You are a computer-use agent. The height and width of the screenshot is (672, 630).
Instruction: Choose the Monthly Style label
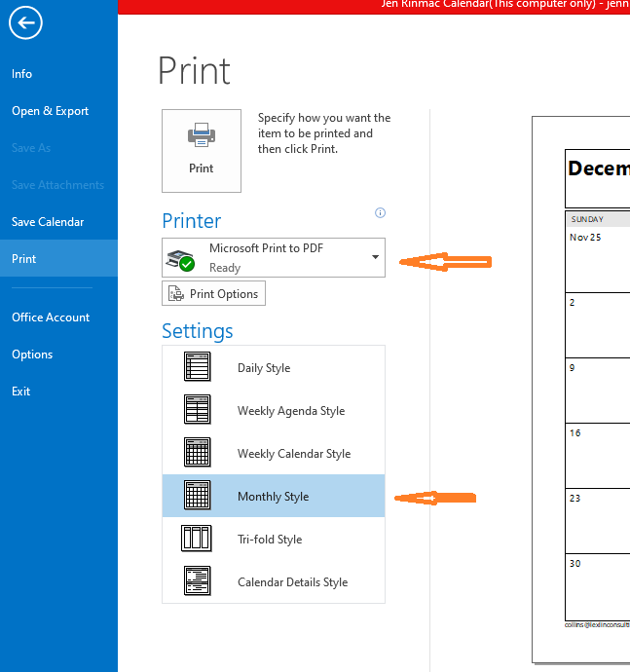click(x=273, y=497)
